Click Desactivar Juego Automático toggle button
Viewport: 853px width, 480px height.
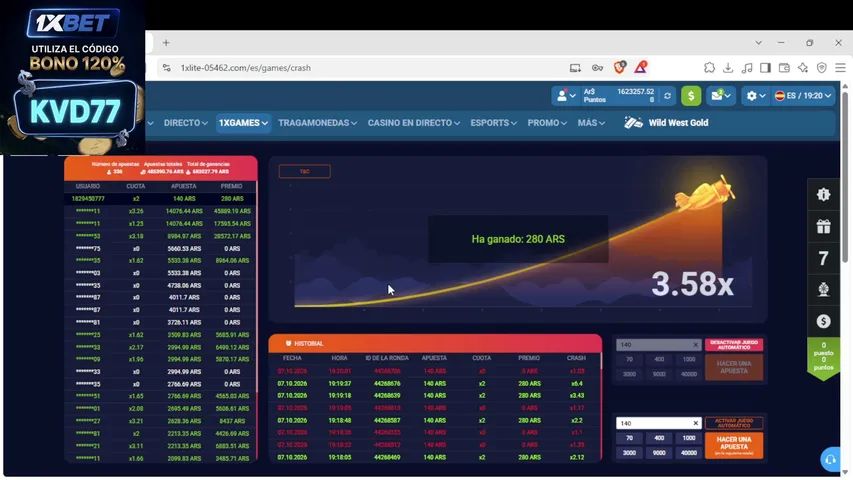734,345
